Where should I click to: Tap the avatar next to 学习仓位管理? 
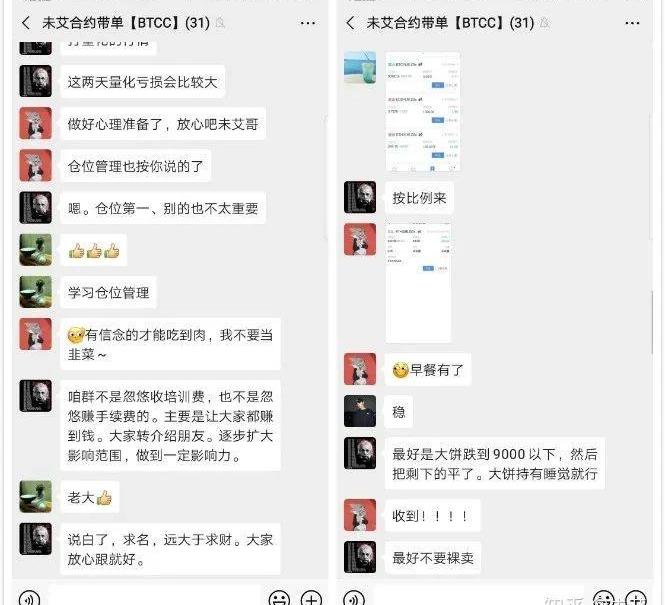[36, 292]
